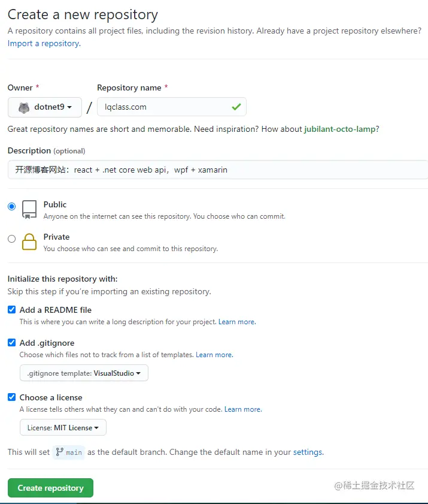Click Learn more link under README description
The width and height of the screenshot is (428, 504).
click(236, 322)
